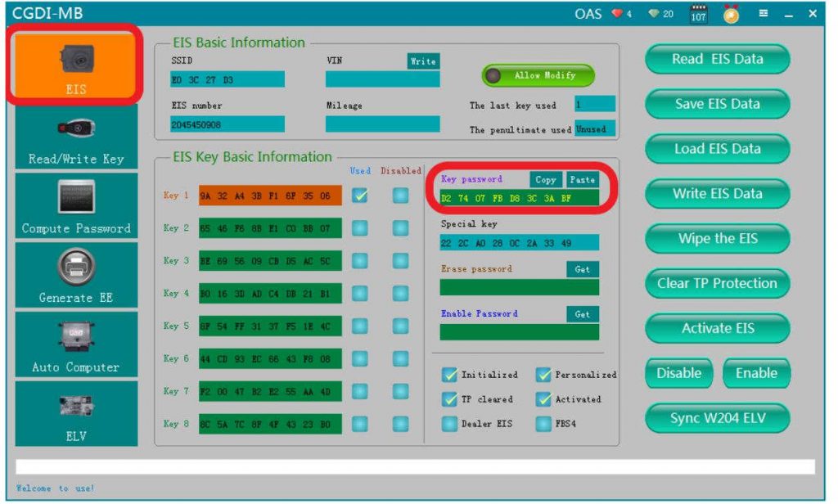Viewport: 838px width, 504px height.
Task: Open the ELV module in the sidebar
Action: coord(76,414)
